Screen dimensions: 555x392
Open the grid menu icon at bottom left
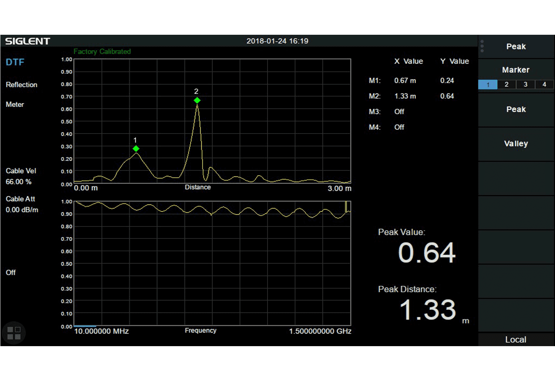(14, 333)
